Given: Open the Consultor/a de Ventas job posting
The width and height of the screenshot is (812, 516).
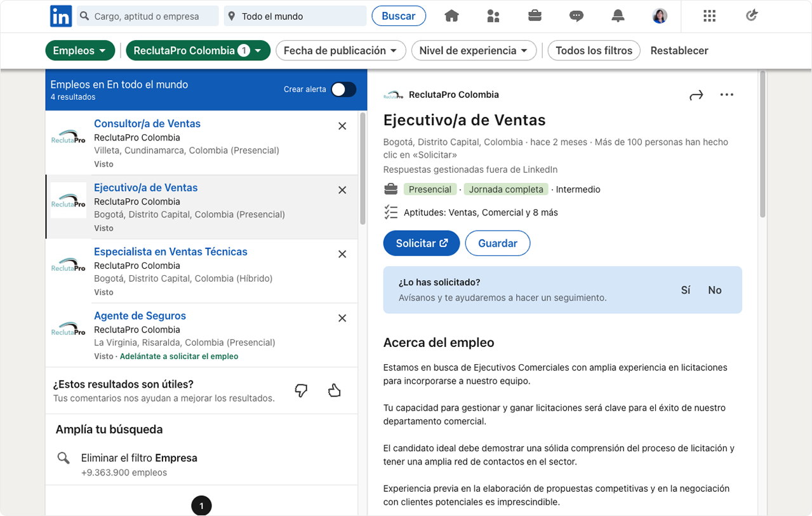Looking at the screenshot, I should click(147, 123).
